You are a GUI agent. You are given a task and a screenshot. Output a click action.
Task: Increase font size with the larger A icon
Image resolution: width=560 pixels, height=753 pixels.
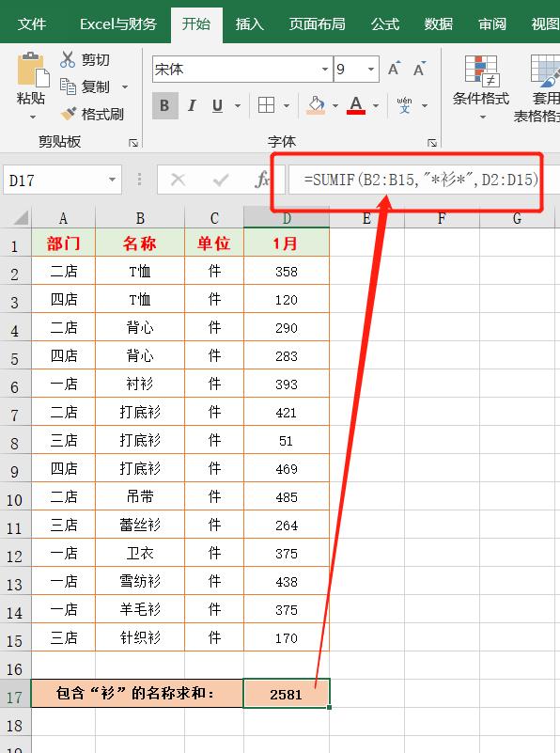tap(394, 70)
